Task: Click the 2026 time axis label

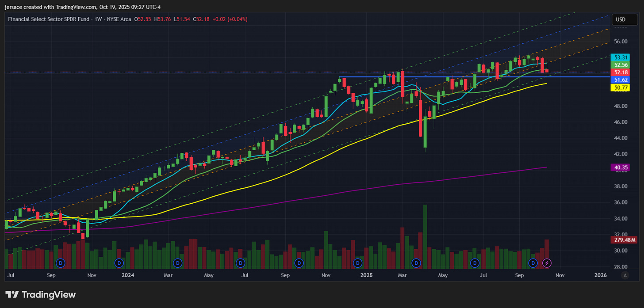Action: click(600, 275)
